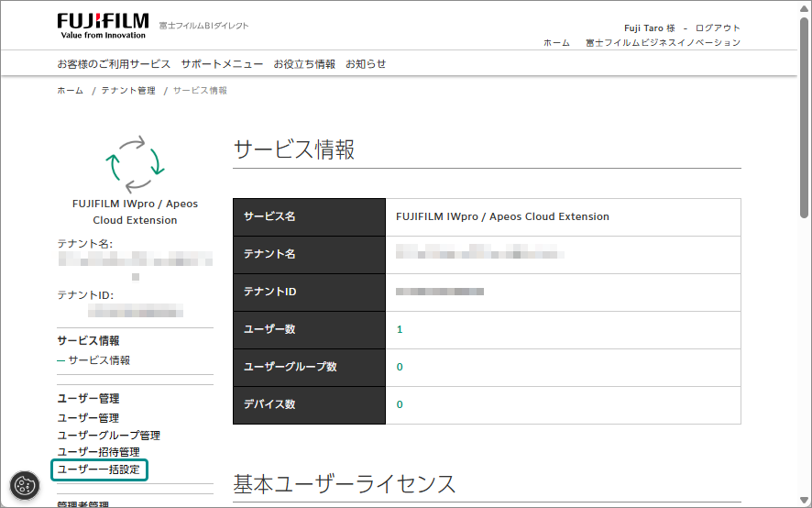Click the ユーザーグループ数 value 0

pyautogui.click(x=400, y=367)
